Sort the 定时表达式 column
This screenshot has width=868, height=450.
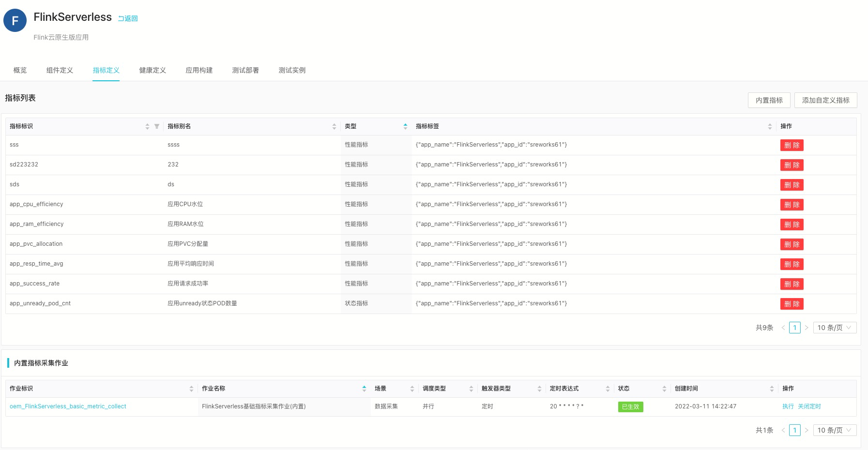point(608,389)
